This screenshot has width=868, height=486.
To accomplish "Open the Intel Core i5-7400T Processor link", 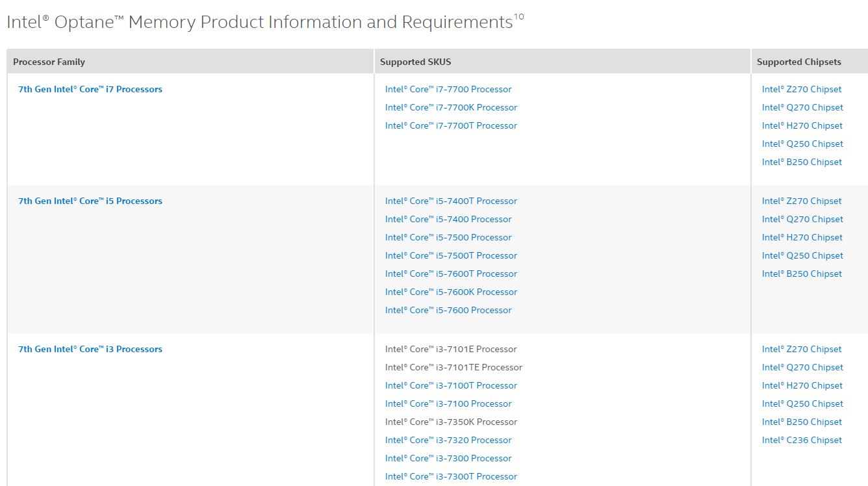I will pos(451,201).
